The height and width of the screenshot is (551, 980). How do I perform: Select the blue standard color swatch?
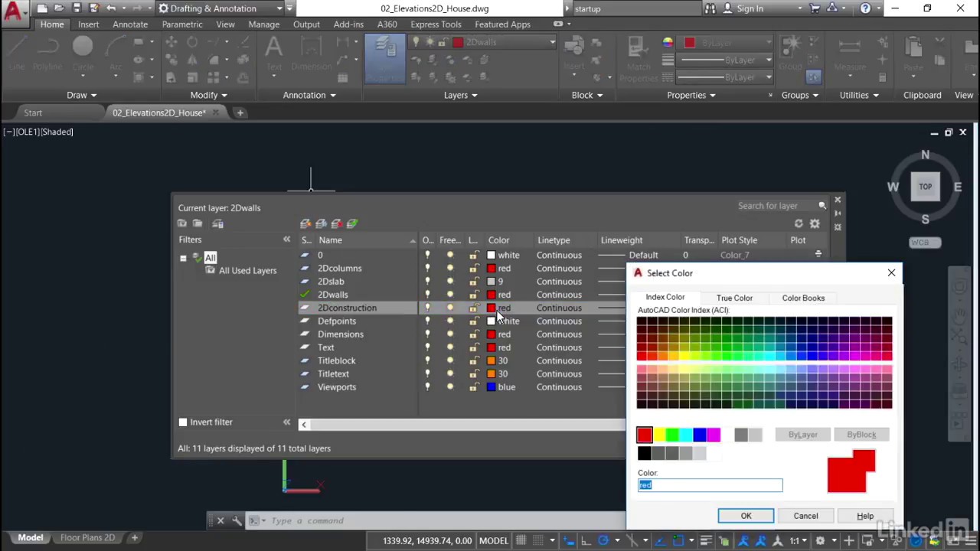pyautogui.click(x=700, y=435)
